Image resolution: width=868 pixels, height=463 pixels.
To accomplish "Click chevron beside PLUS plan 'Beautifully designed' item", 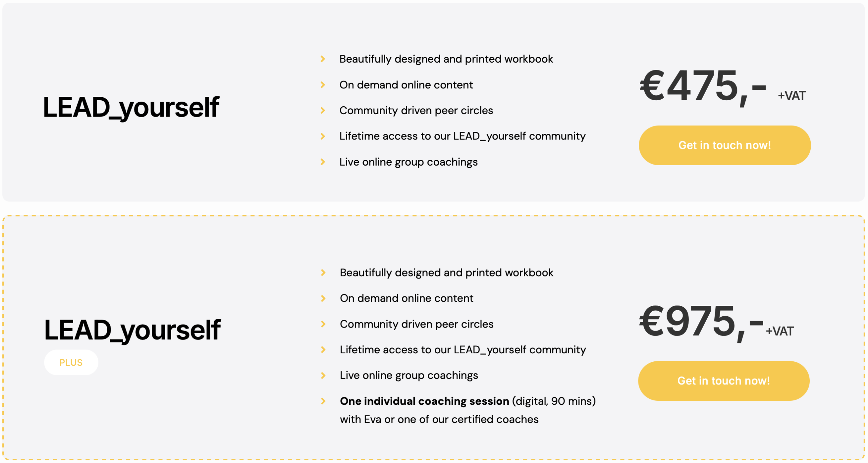I will click(x=323, y=273).
